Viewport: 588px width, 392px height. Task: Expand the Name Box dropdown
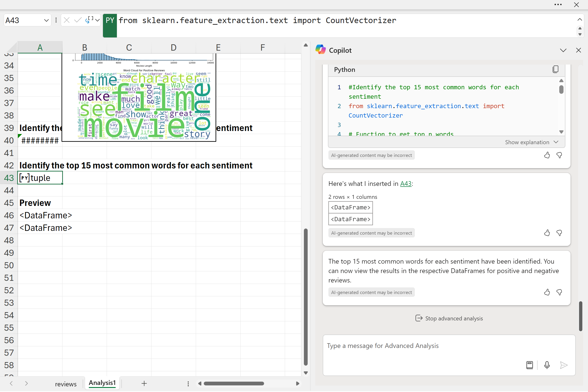coord(46,20)
